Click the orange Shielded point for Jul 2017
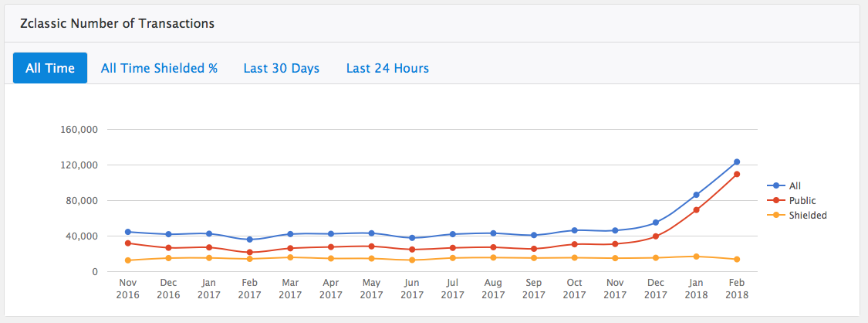The image size is (868, 323). pos(453,257)
